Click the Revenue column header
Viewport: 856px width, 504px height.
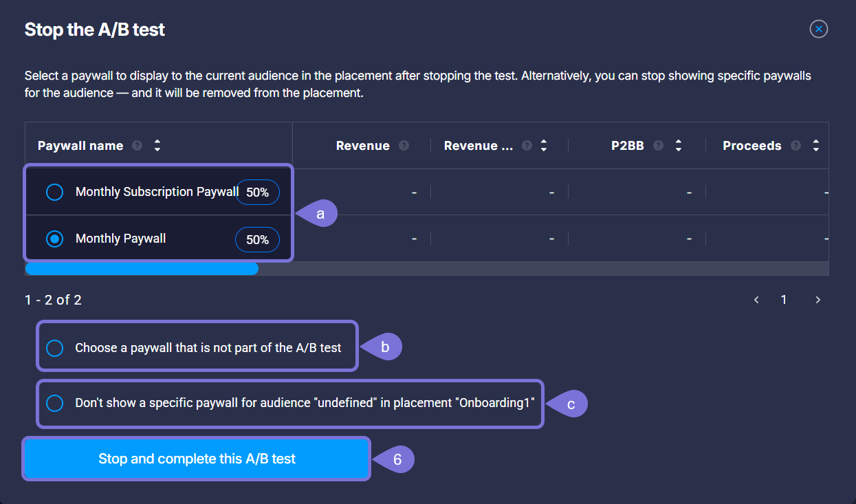click(362, 146)
